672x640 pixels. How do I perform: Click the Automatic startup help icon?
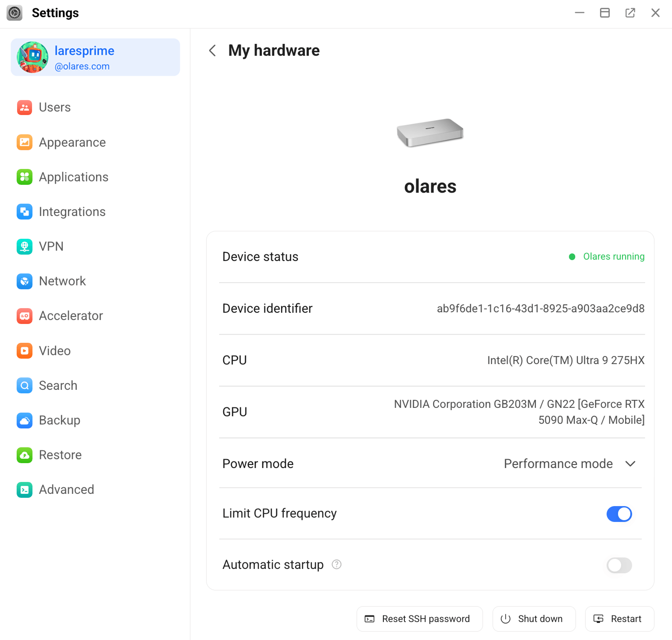click(336, 564)
